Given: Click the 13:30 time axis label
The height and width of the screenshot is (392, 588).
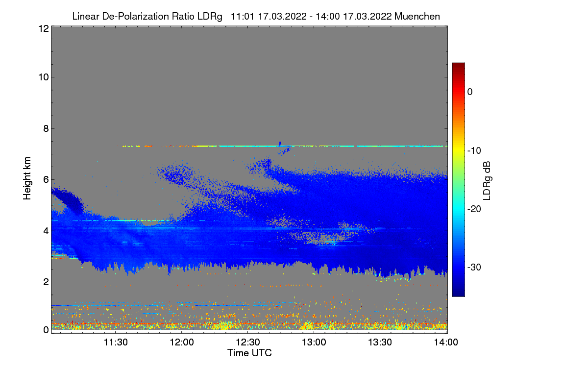Looking at the screenshot, I should click(x=380, y=343).
